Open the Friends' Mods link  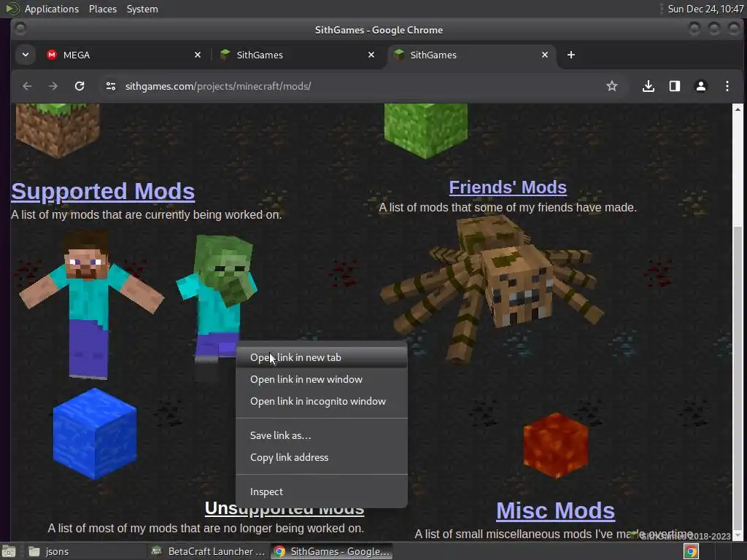point(508,187)
